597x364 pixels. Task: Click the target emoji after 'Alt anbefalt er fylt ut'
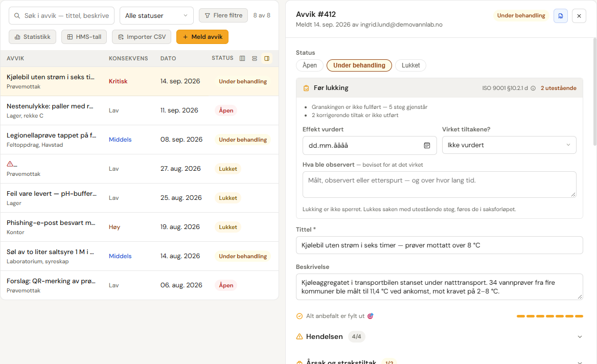click(370, 316)
